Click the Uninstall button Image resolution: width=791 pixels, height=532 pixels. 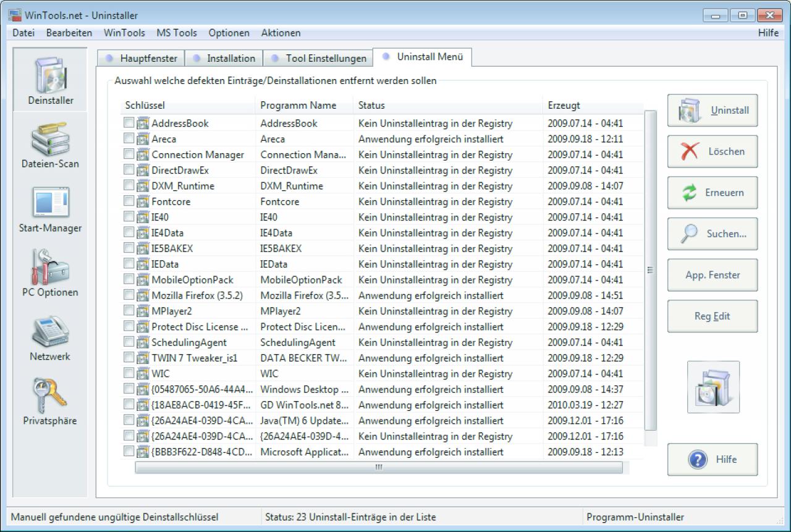click(713, 111)
